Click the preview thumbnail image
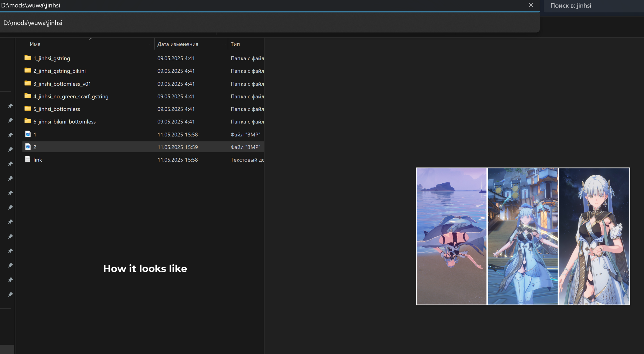This screenshot has width=644, height=354. coord(523,237)
